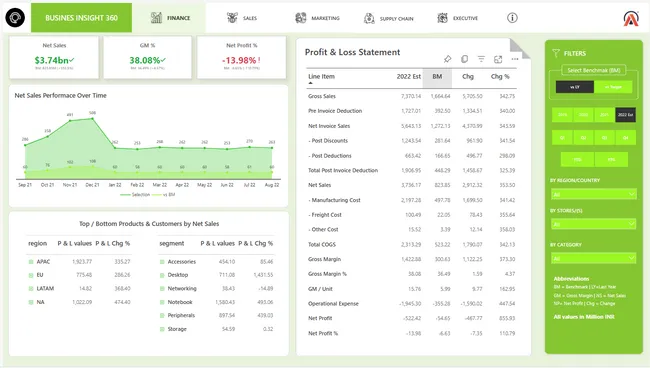Click the green square beside Notebook
Image resolution: width=650 pixels, height=368 pixels.
point(162,303)
